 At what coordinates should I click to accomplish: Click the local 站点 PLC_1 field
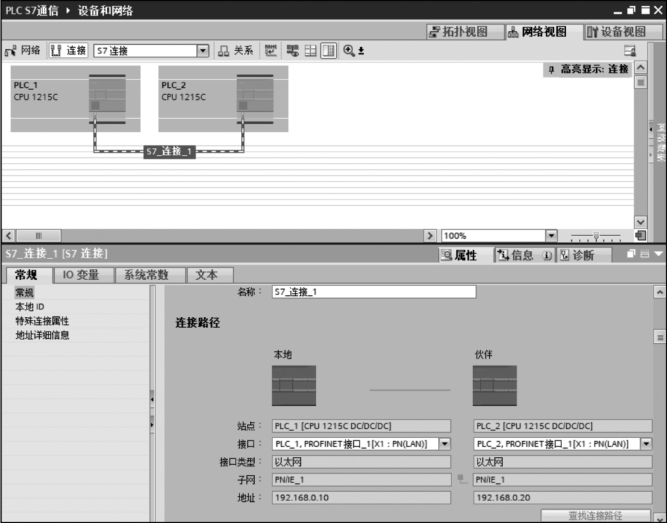pos(361,426)
